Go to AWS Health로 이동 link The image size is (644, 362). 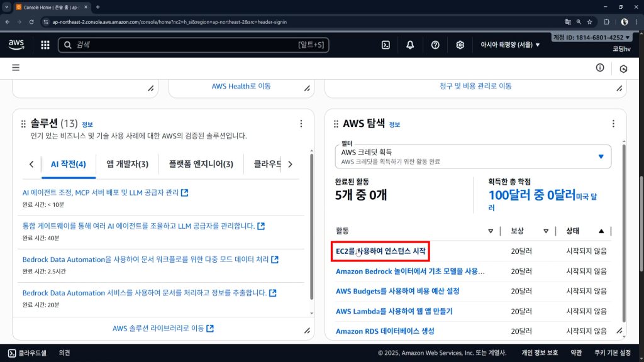[x=241, y=86]
